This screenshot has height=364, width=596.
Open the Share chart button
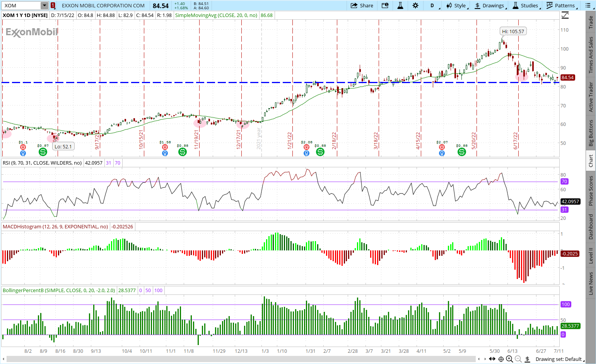362,5
